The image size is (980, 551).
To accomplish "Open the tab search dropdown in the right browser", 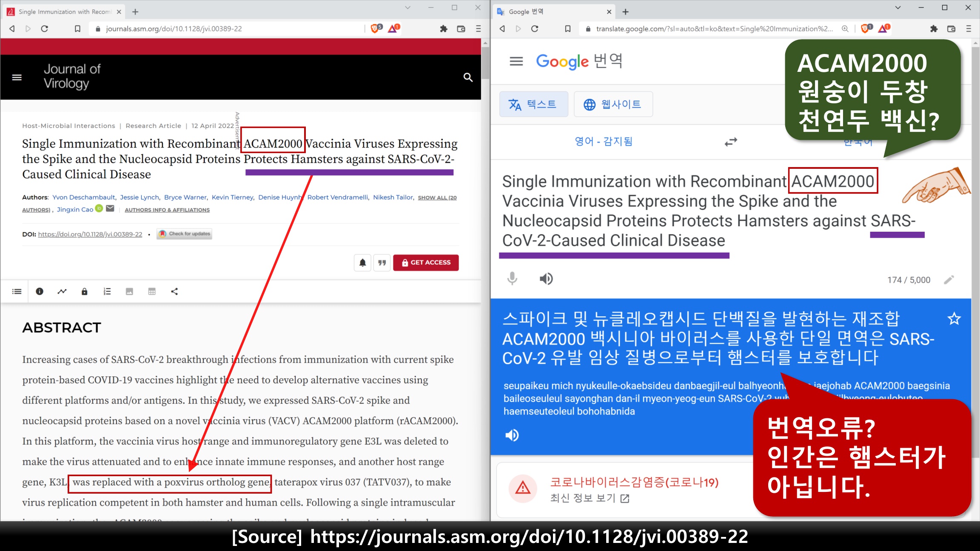I will coord(898,8).
